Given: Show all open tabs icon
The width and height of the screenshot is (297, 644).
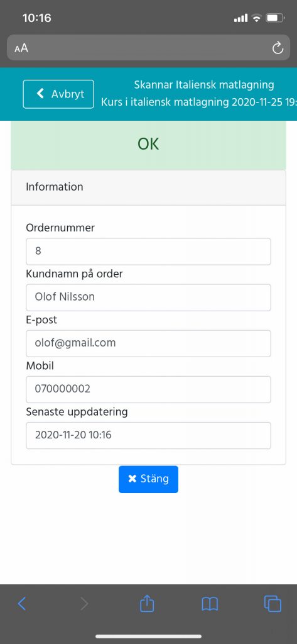Looking at the screenshot, I should (x=273, y=603).
